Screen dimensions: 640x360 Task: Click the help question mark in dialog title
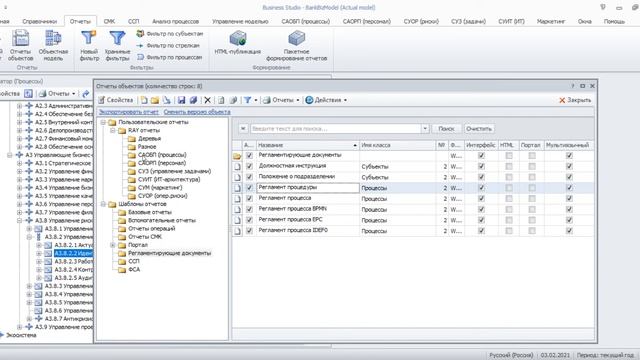coord(572,86)
